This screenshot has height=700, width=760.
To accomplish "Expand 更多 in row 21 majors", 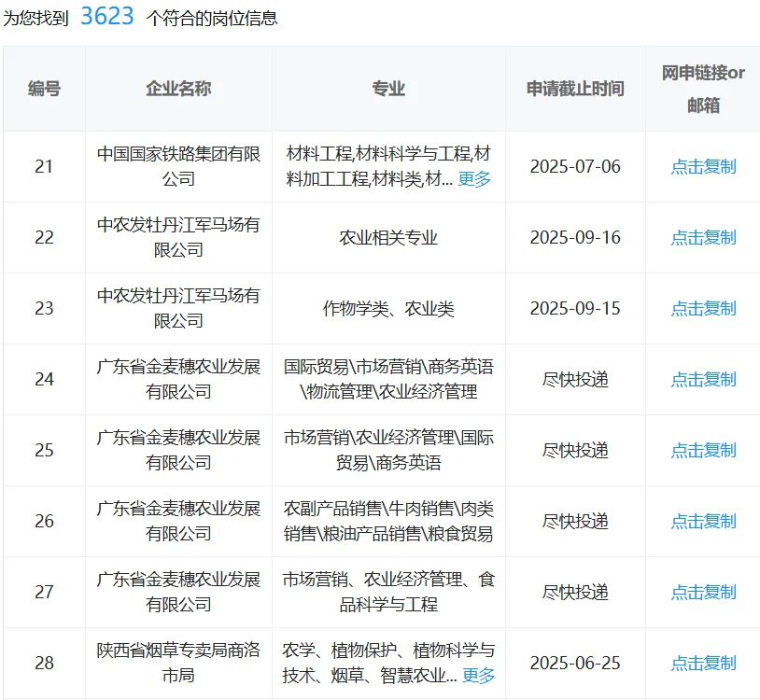I will click(x=474, y=179).
